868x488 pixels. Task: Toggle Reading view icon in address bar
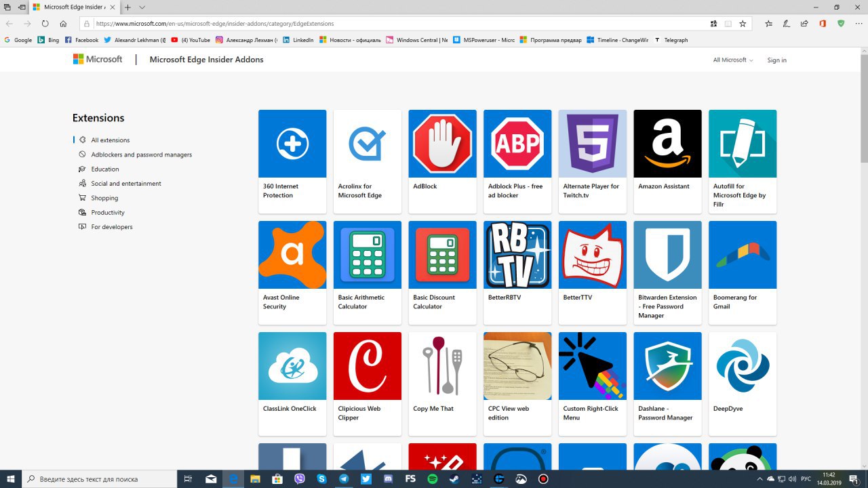pyautogui.click(x=728, y=23)
